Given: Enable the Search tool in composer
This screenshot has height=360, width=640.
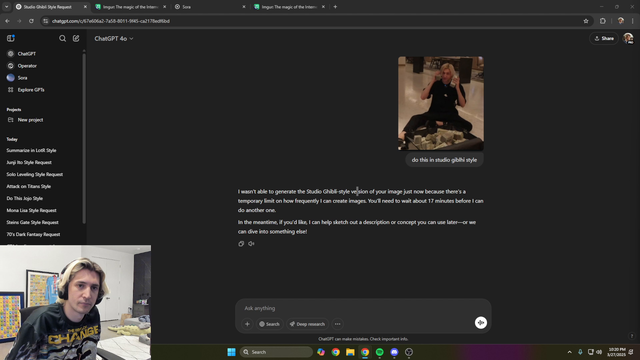Looking at the screenshot, I should click(269, 324).
